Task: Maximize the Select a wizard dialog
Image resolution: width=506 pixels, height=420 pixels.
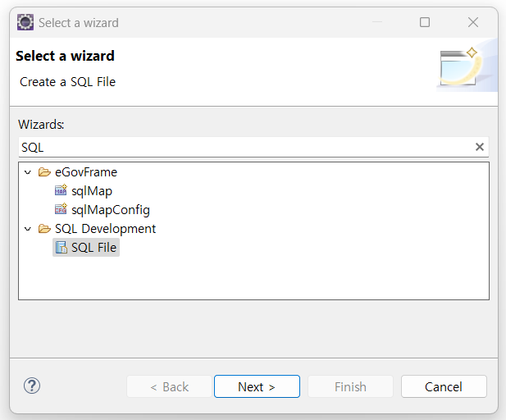Action: pyautogui.click(x=425, y=22)
